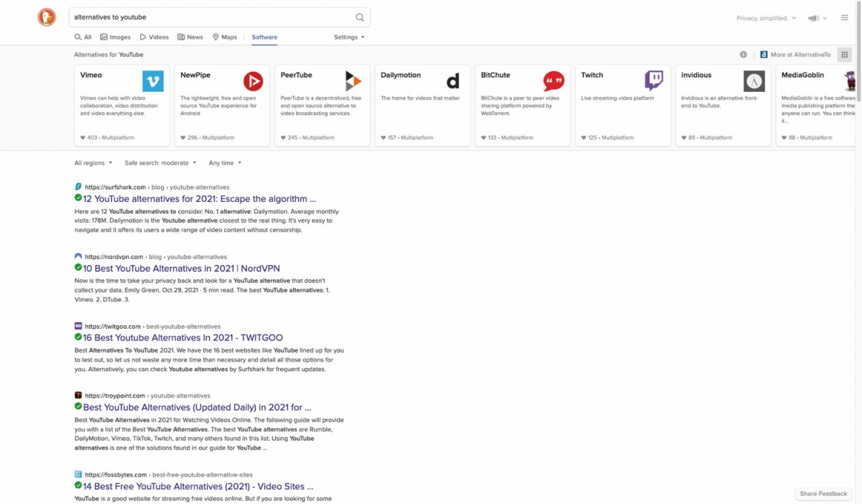Click the '296 · Multiplatform' text on NewPipe card

coord(211,138)
